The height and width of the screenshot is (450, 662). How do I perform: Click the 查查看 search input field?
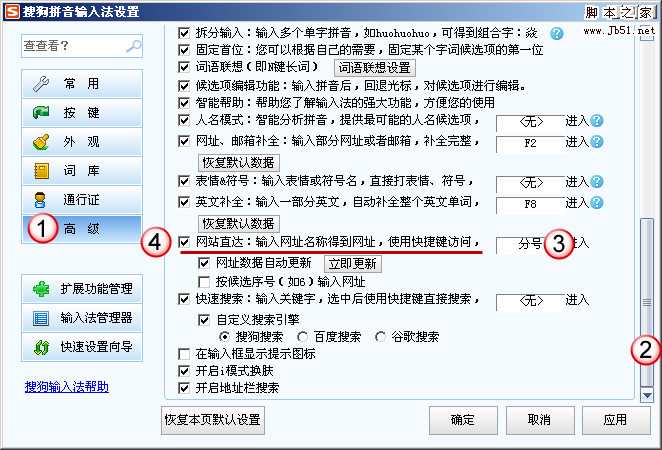pos(82,46)
